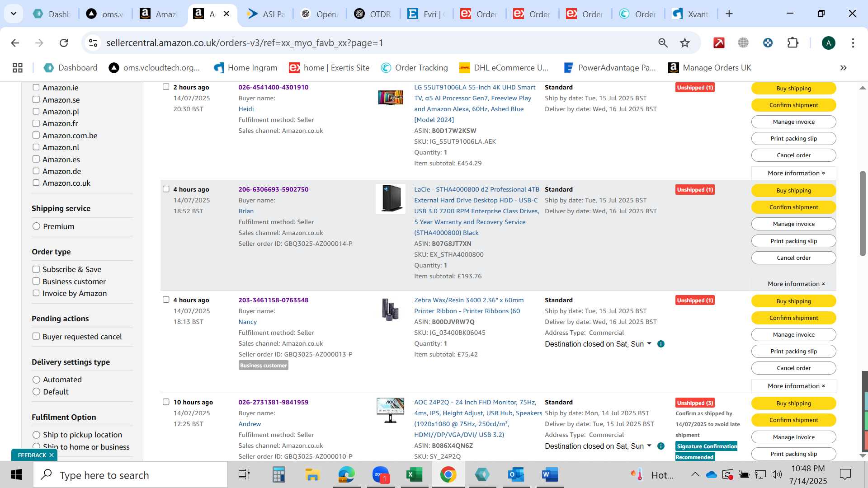Open the Zoom icon in the taskbar

point(381,475)
